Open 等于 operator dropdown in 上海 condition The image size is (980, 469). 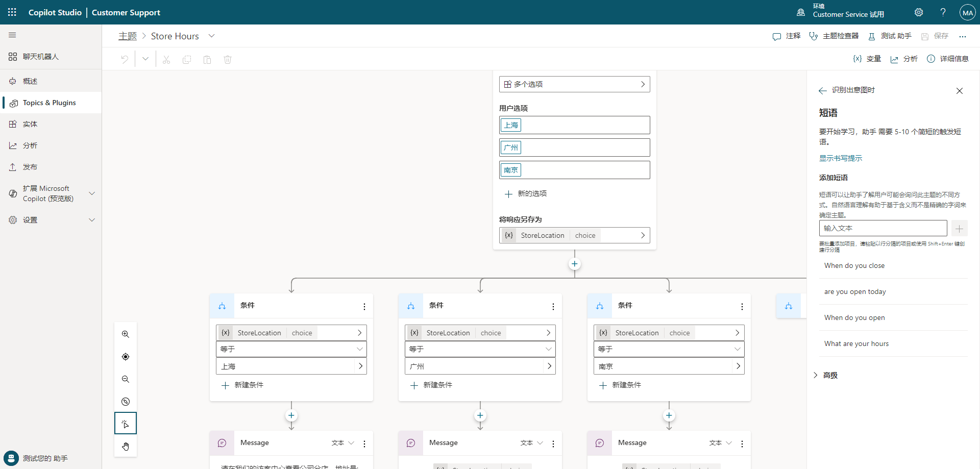291,349
